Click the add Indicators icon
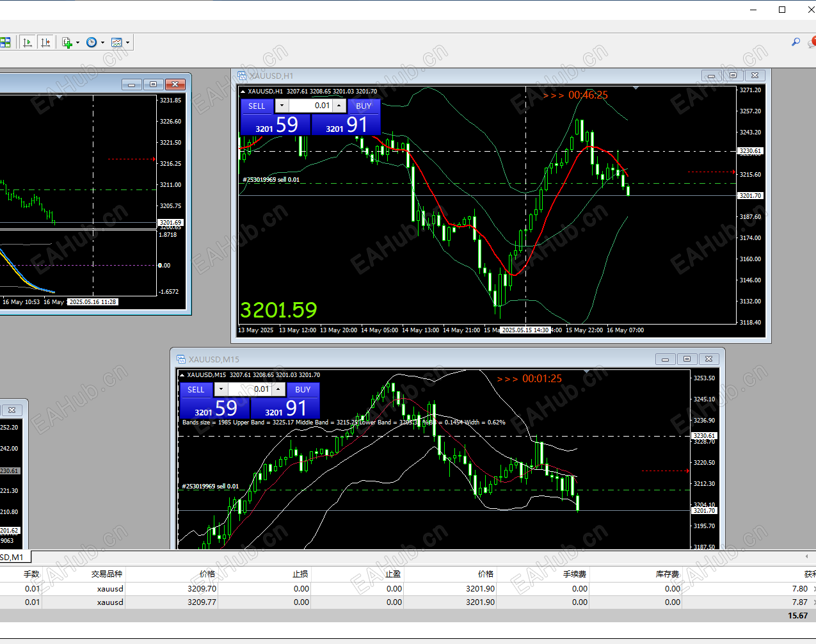 (x=67, y=42)
